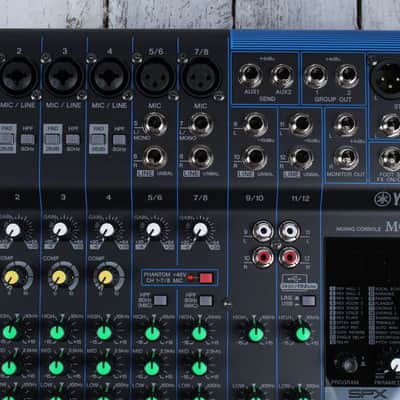Touch the white GAIN knob on channel 2
This screenshot has height=400, width=400.
point(14,230)
